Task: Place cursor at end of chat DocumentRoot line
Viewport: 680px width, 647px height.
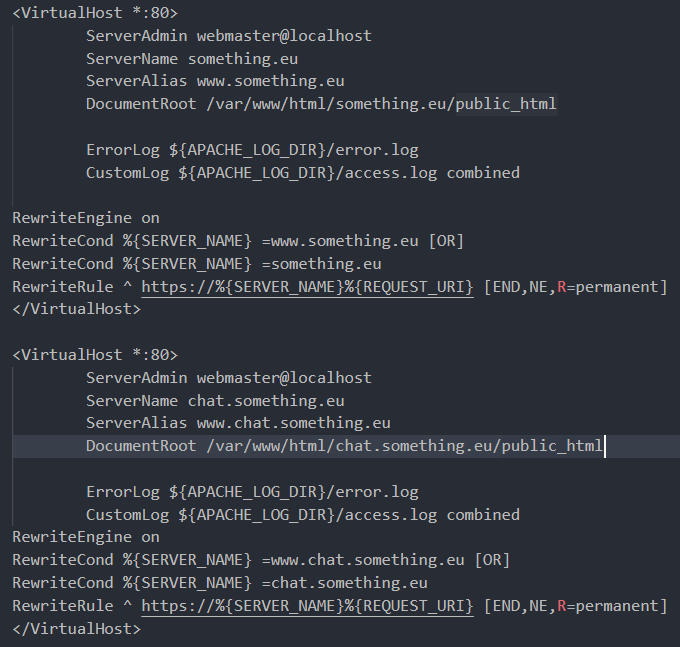Action: click(x=604, y=446)
